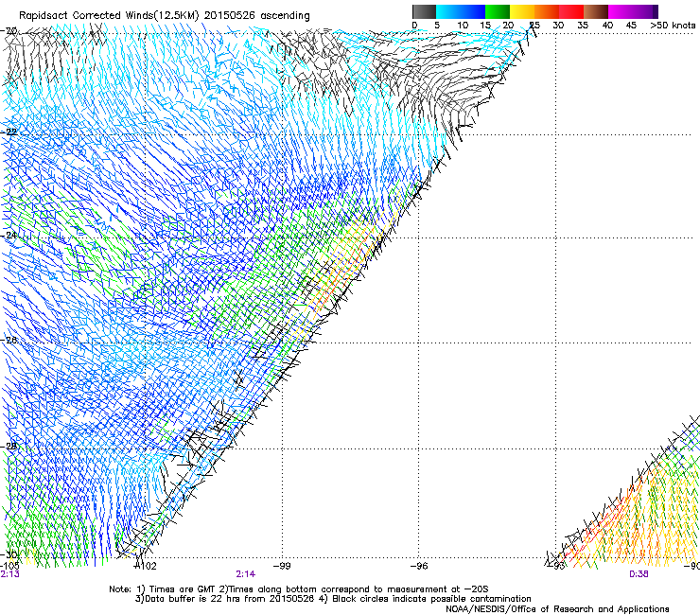Click the -28 latitude axis label
Image resolution: width=700 pixels, height=615 pixels.
pos(9,446)
